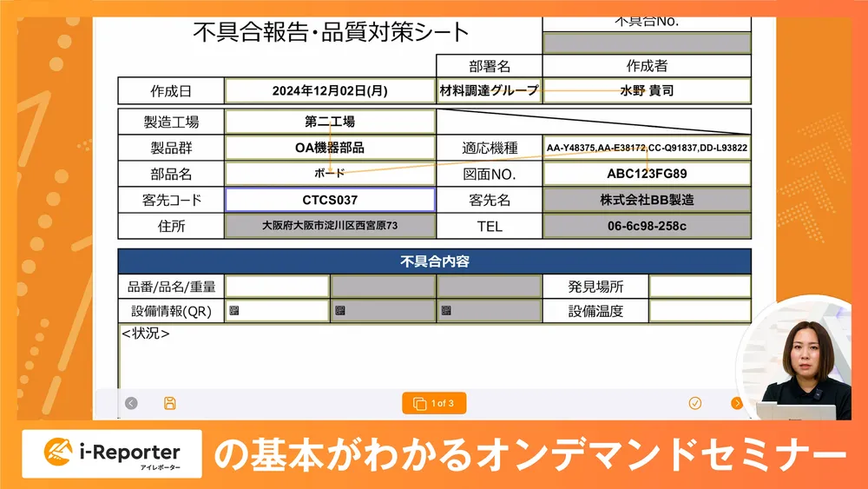Image resolution: width=868 pixels, height=489 pixels.
Task: Click the empty 発見場所 field
Action: pyautogui.click(x=700, y=286)
